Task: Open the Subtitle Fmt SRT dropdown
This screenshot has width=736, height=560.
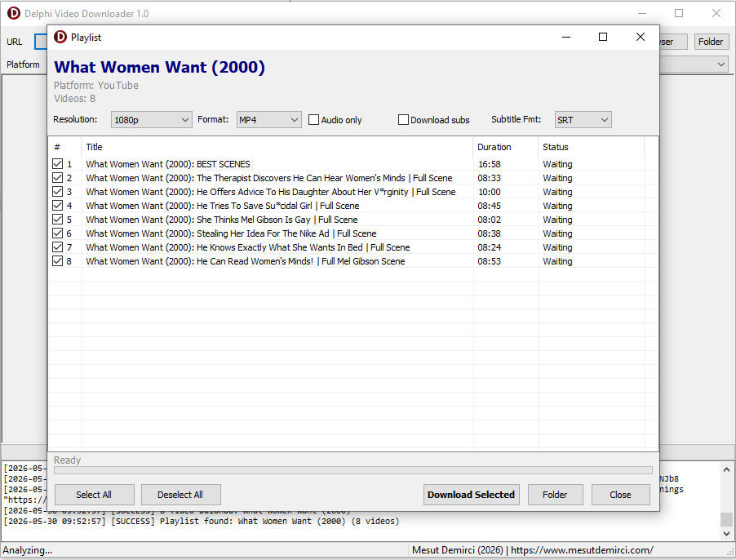Action: 583,120
